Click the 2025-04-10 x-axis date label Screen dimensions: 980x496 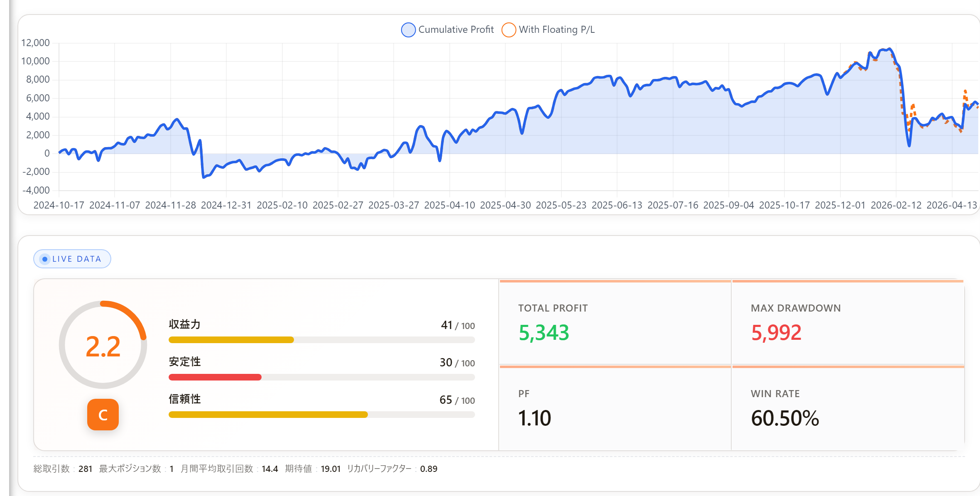[x=449, y=205]
